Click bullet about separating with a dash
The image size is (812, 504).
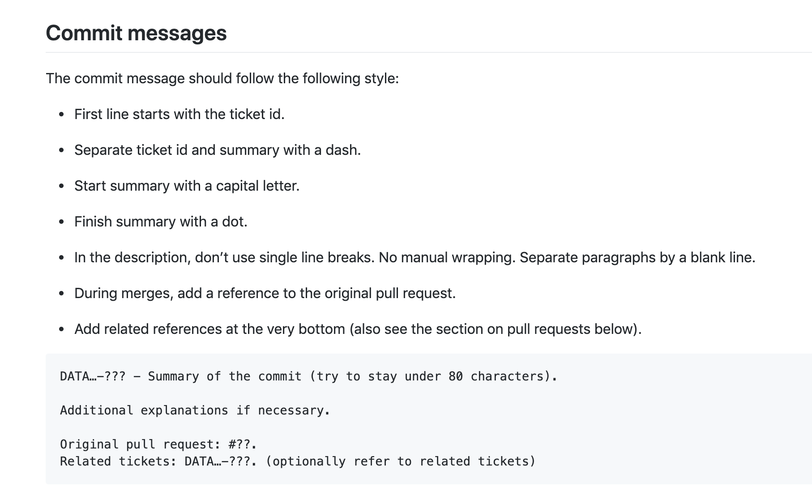[x=218, y=150]
